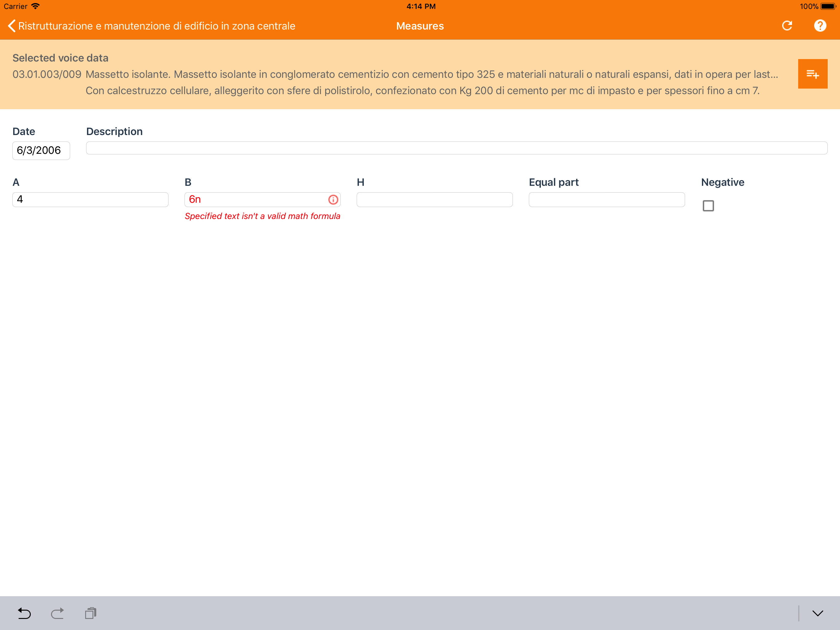
Task: Click the Selected voice data heading
Action: (x=60, y=58)
